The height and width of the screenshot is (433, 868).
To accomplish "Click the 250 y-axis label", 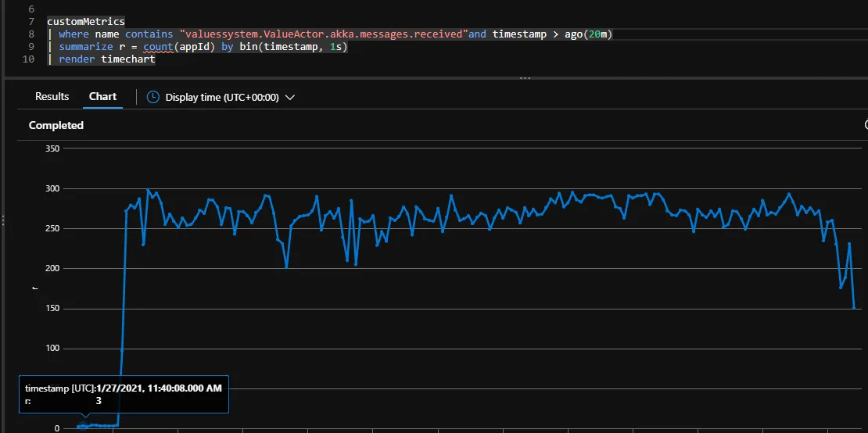I will coord(53,228).
